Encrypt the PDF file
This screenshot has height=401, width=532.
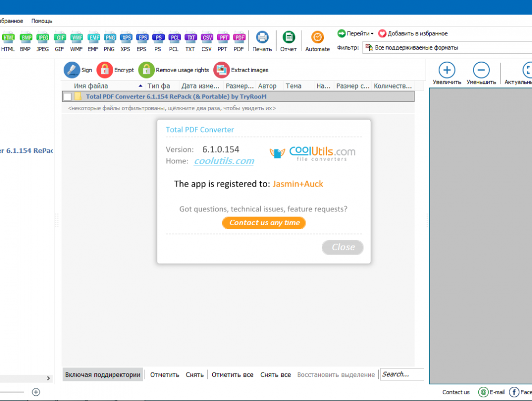click(115, 70)
